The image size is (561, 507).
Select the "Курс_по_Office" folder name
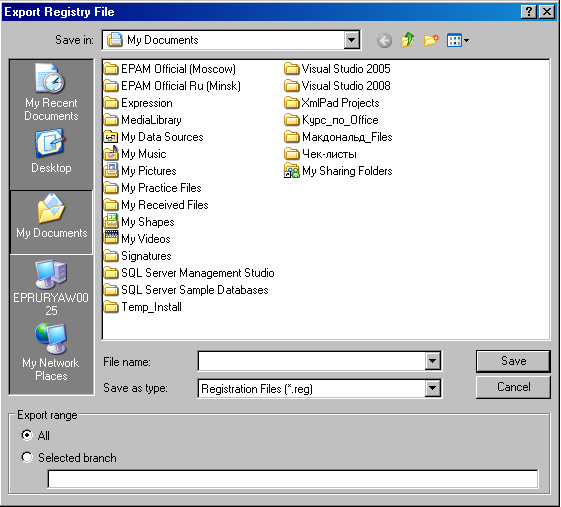point(340,120)
